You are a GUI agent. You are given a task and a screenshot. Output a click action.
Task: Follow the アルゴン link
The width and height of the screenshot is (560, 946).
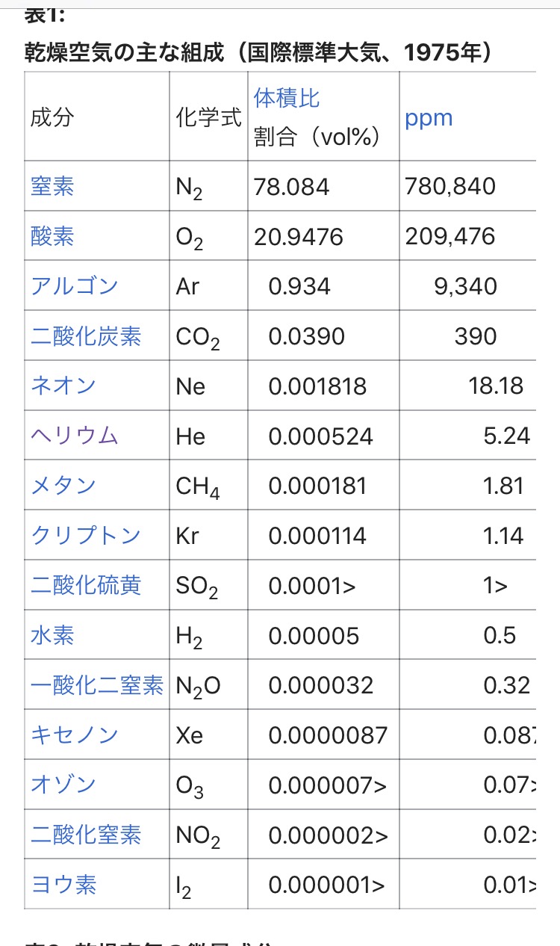click(75, 286)
